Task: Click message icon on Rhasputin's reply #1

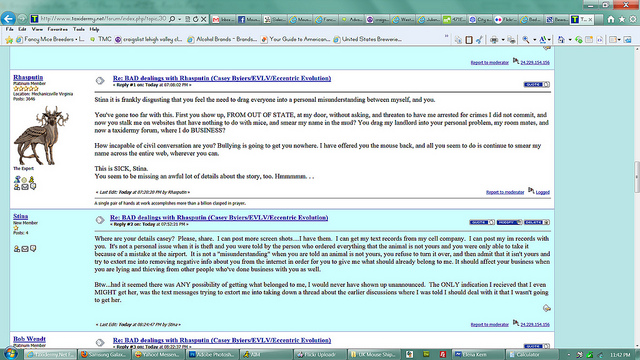Action: [100, 81]
